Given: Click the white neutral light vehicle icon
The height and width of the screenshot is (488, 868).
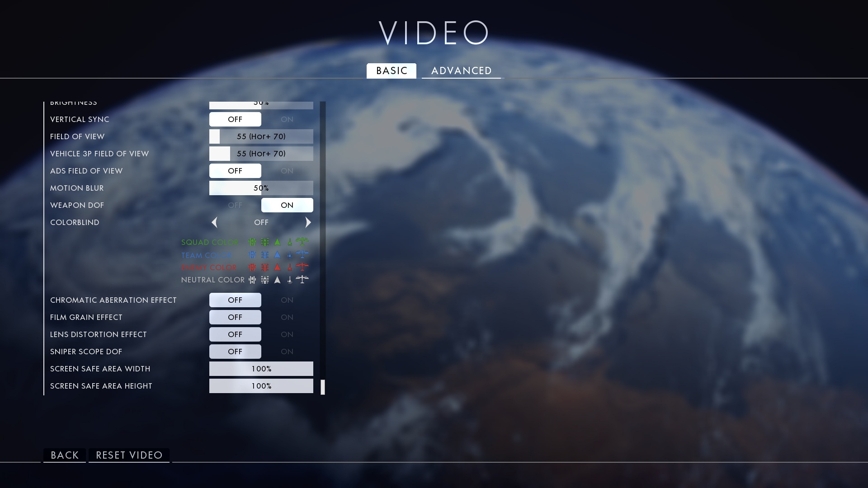Looking at the screenshot, I should pyautogui.click(x=252, y=280).
